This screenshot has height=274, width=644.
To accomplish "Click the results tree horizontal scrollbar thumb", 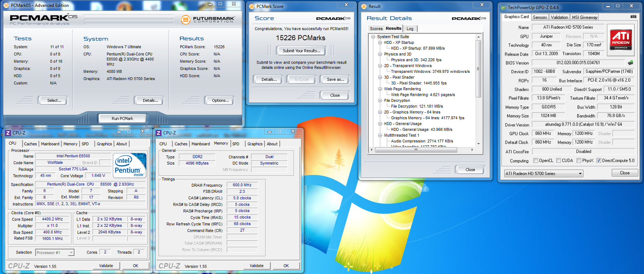I will [416, 150].
